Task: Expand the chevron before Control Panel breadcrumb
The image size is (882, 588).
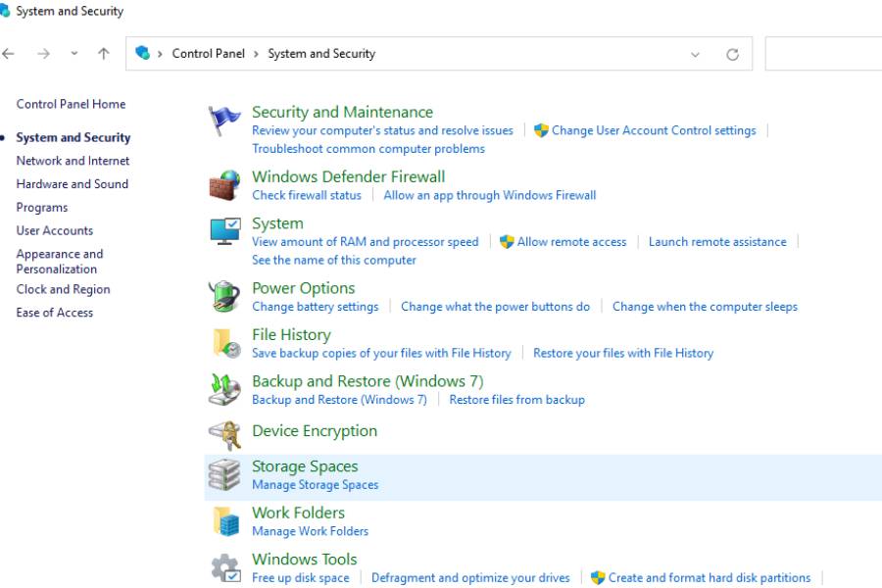Action: pyautogui.click(x=161, y=54)
